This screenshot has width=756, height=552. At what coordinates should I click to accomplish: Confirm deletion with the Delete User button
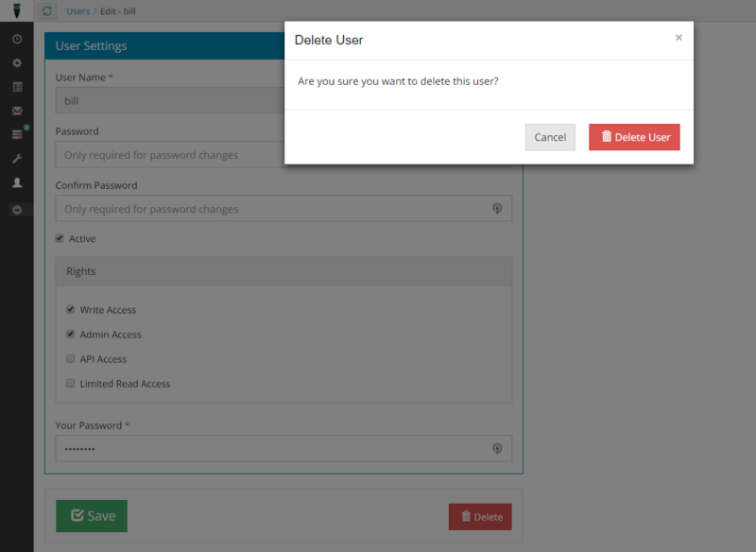634,136
